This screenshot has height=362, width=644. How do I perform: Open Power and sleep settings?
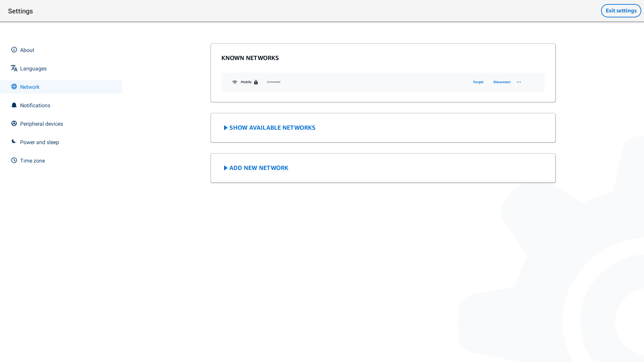click(x=61, y=142)
